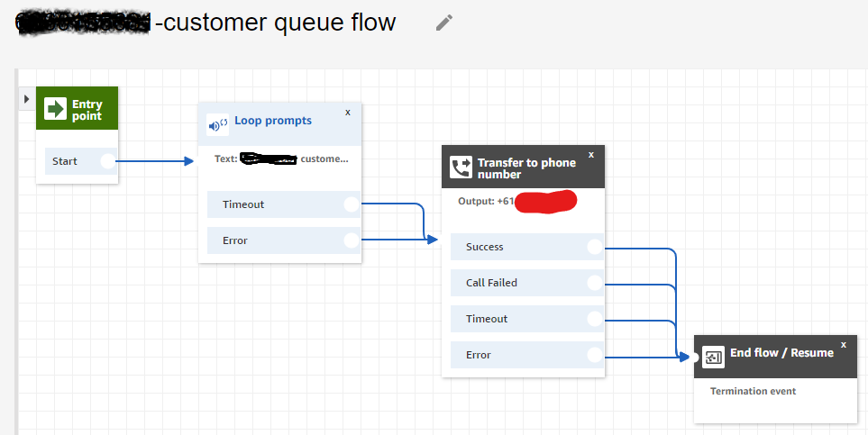Close the Transfer to phone number block
Screen dimensions: 868x435
[590, 155]
